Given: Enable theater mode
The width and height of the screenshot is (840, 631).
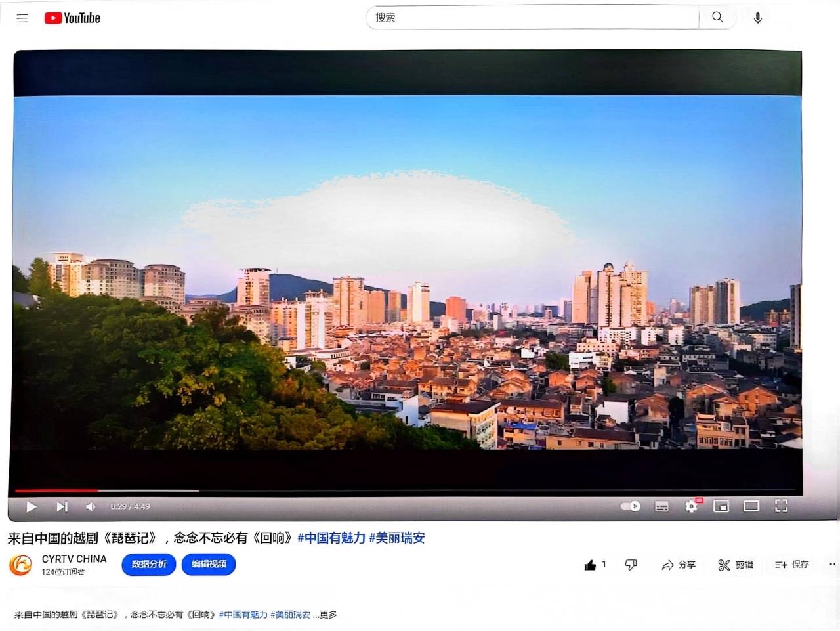Looking at the screenshot, I should click(751, 506).
